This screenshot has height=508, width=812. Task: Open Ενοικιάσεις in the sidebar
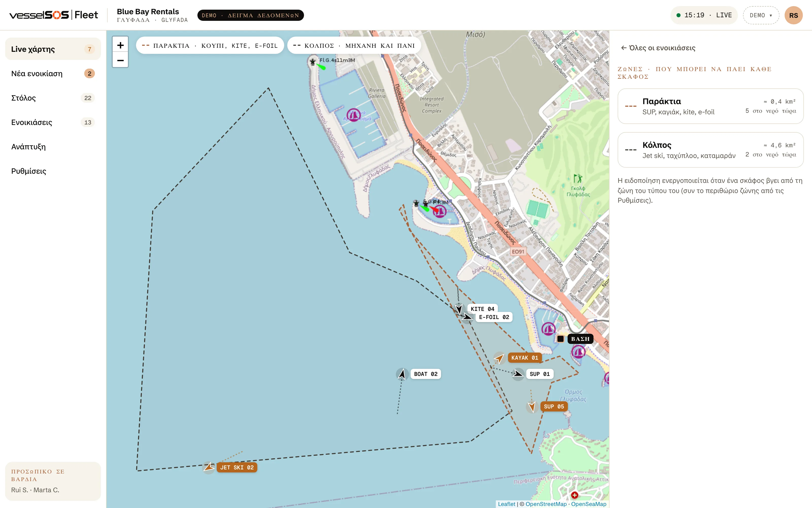[x=53, y=122]
